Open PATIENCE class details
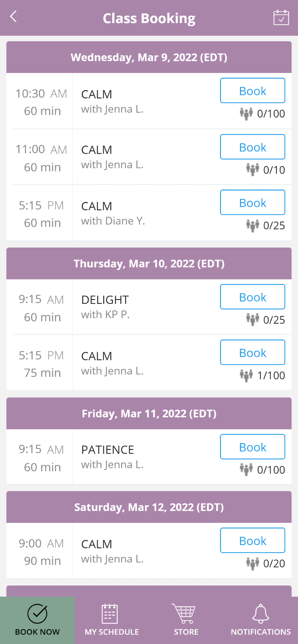 (108, 456)
